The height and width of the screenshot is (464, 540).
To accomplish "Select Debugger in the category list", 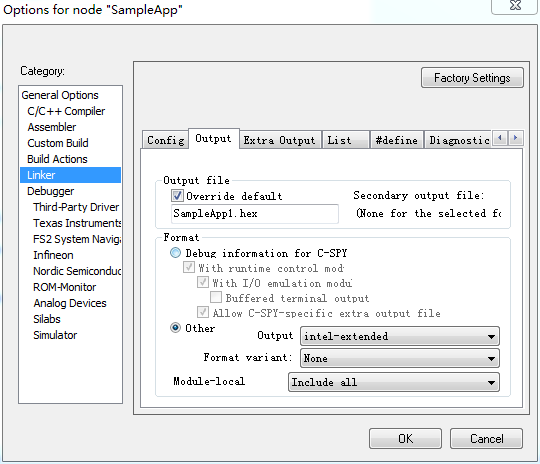I will 51,191.
